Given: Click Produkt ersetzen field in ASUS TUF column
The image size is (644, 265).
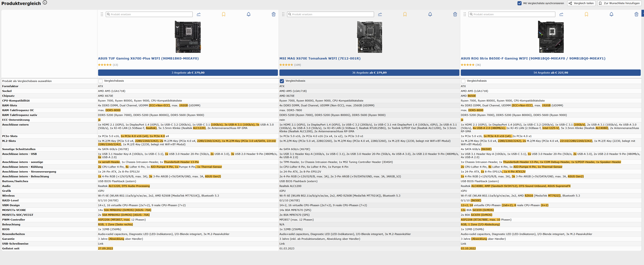Looking at the screenshot, I should [149, 14].
